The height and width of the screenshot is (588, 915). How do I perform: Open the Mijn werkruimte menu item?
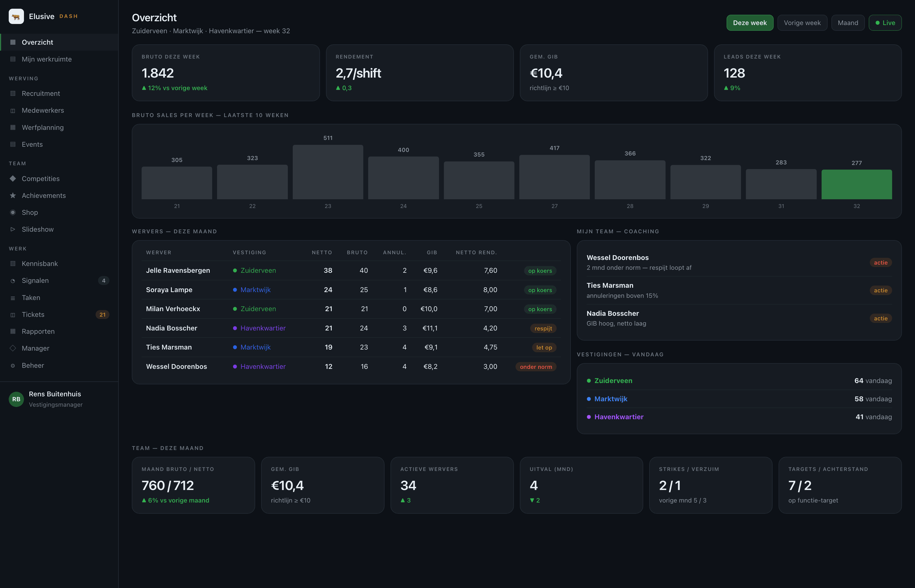click(59, 59)
